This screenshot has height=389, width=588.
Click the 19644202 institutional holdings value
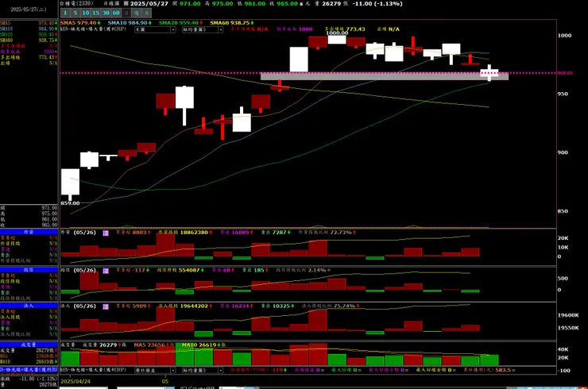tap(194, 306)
